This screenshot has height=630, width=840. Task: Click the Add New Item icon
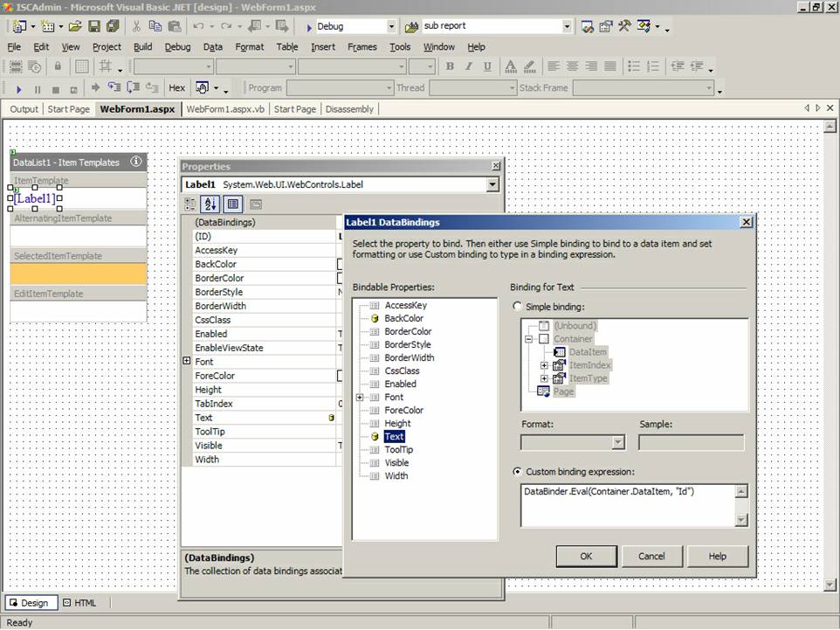(48, 26)
